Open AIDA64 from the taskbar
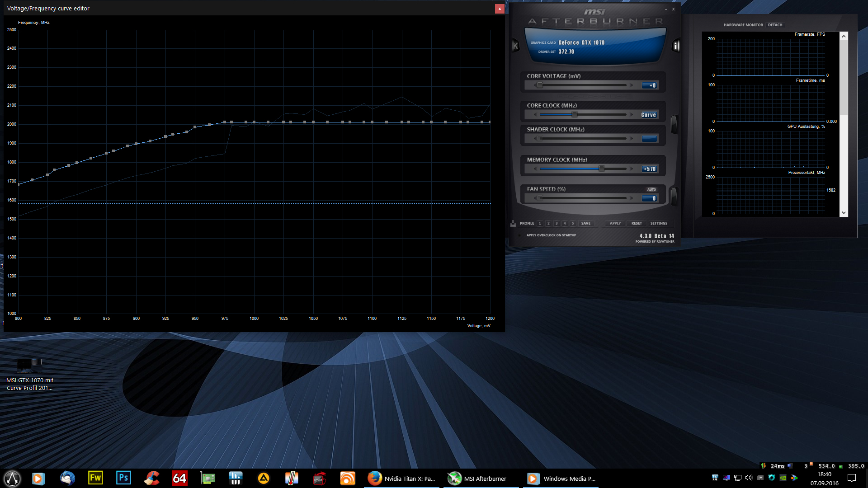 tap(179, 478)
